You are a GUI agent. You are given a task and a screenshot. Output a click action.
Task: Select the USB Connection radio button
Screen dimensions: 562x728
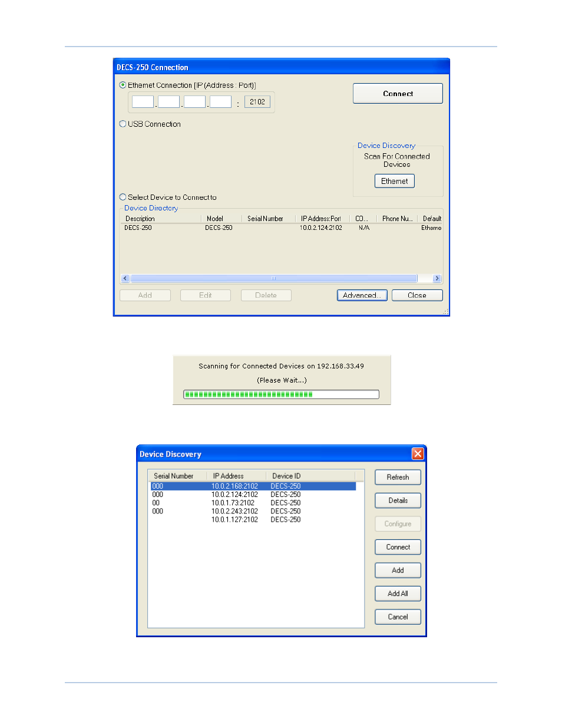pyautogui.click(x=123, y=124)
